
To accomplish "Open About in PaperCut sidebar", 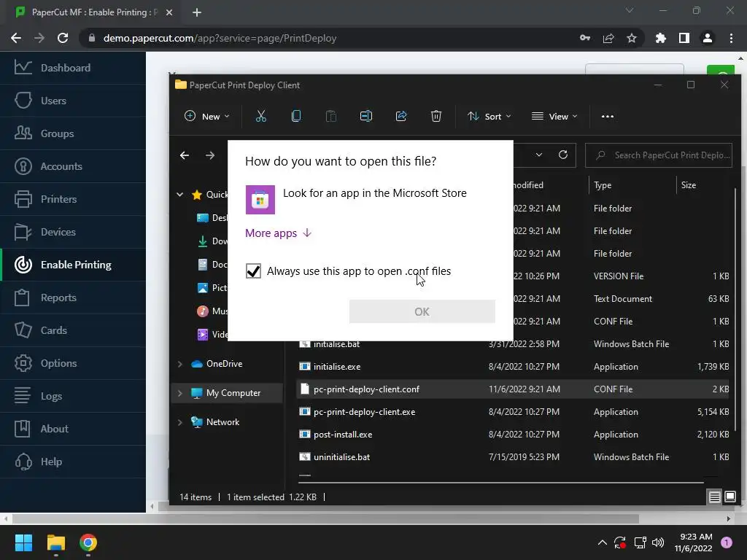I will coord(73,429).
